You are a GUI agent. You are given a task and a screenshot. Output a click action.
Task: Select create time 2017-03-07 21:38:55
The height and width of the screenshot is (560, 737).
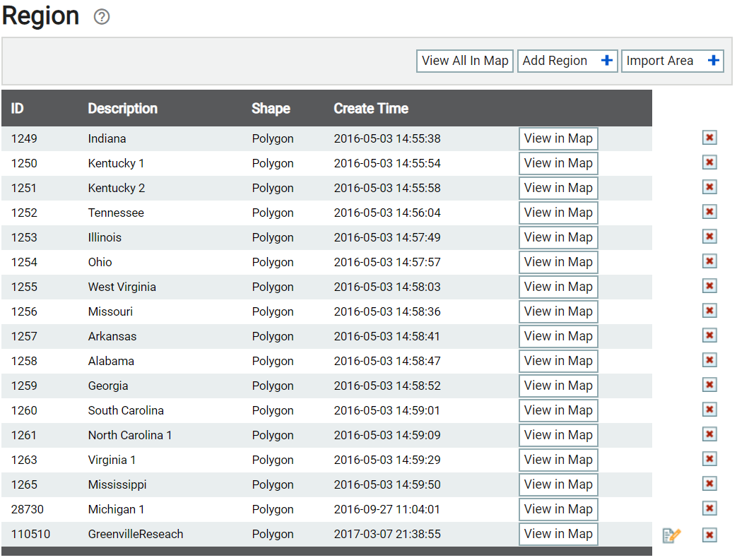(x=387, y=534)
